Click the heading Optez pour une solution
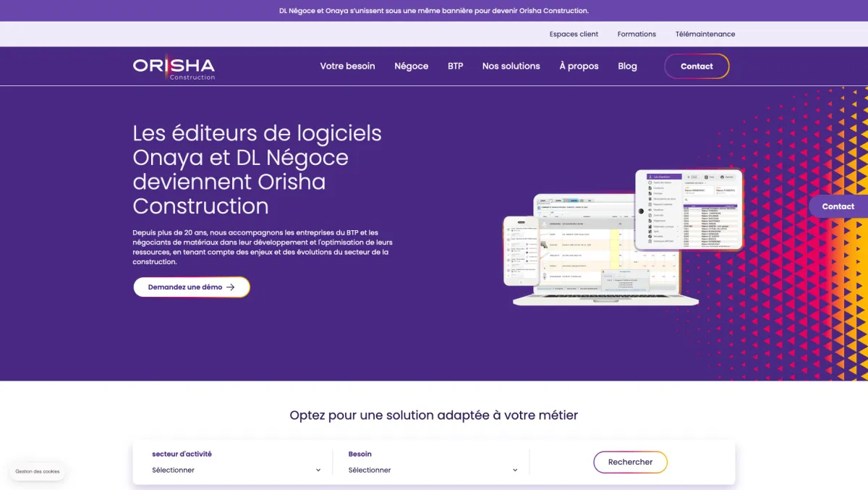868x490 pixels. pos(434,415)
